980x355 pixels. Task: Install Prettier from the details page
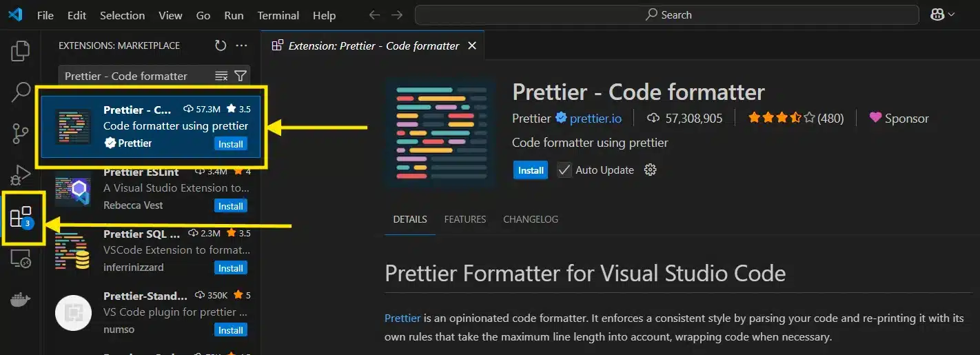[x=531, y=170]
